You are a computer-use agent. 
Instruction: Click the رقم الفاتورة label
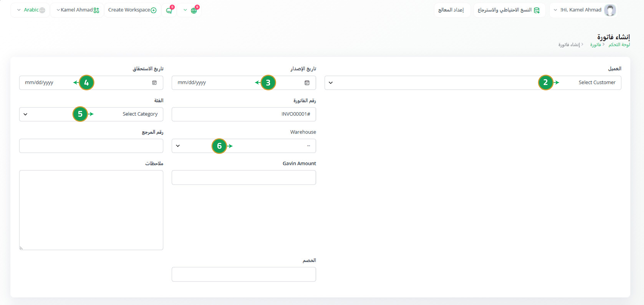click(x=305, y=100)
